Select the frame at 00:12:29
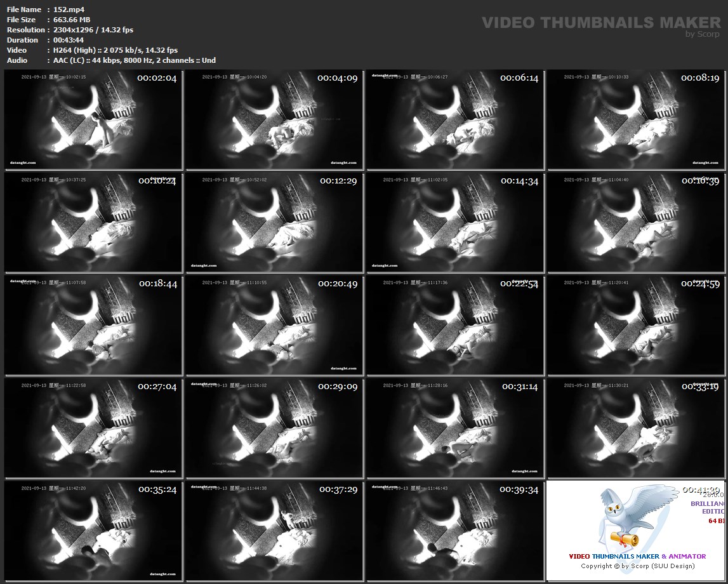728x584 pixels. pos(274,223)
